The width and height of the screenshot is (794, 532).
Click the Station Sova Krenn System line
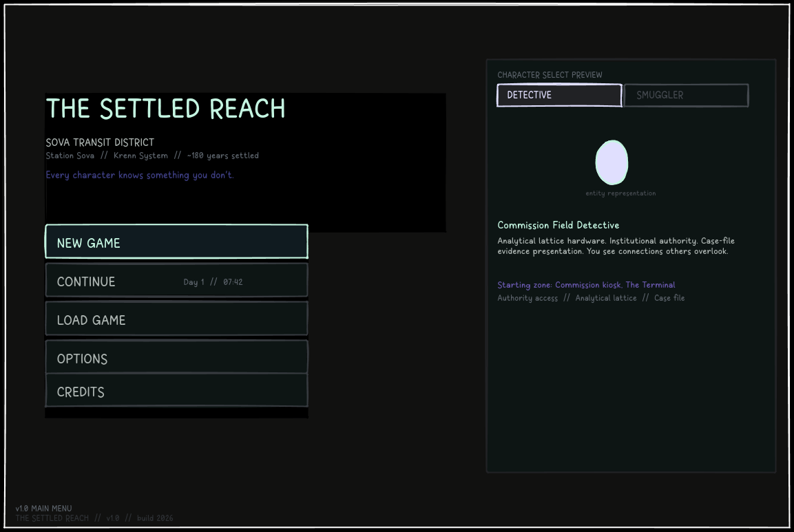(152, 156)
